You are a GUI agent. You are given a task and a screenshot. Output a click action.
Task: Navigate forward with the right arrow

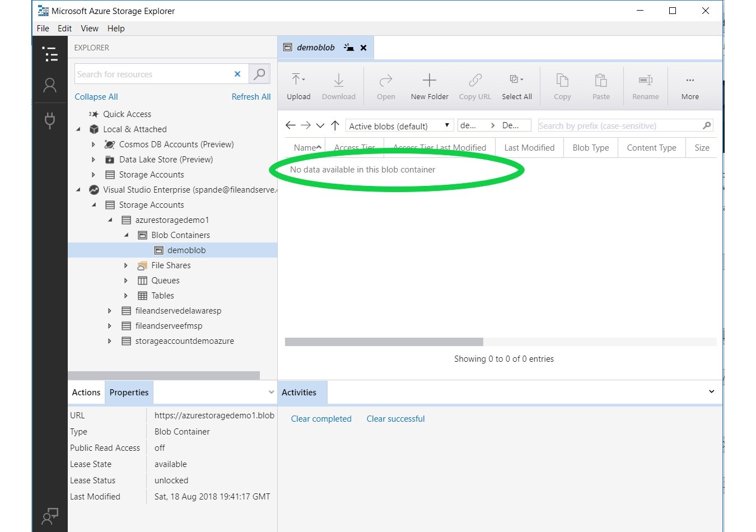pos(305,125)
